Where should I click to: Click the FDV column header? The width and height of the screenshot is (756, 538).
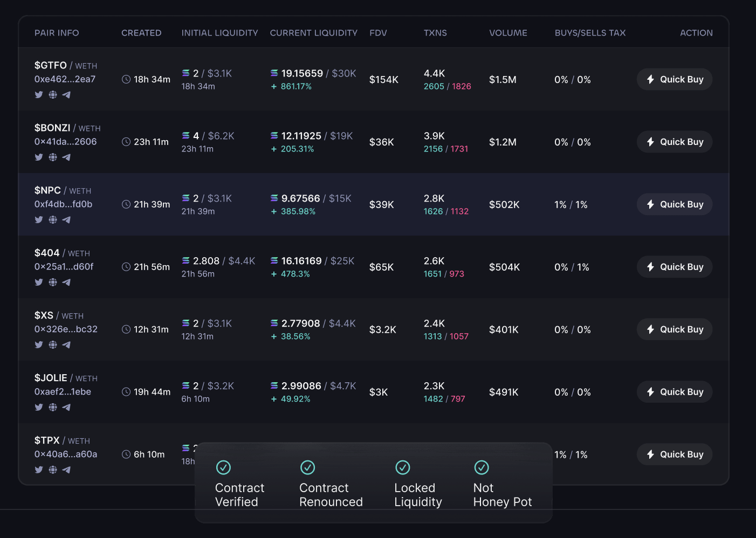tap(378, 33)
